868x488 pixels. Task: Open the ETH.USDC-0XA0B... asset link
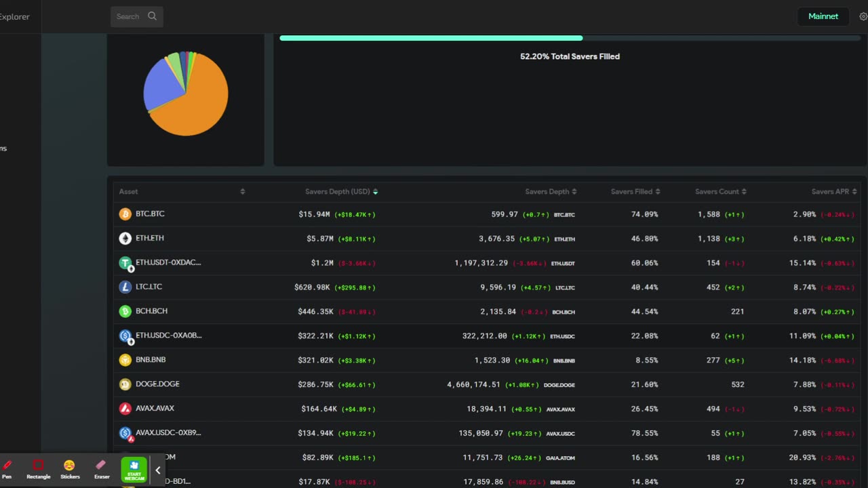[169, 335]
